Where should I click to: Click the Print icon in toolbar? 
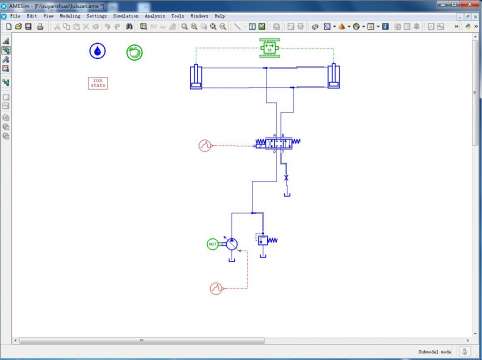click(40, 26)
